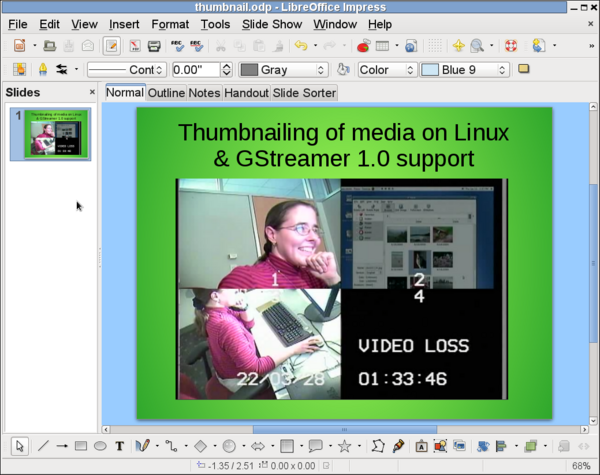600x475 pixels.
Task: Switch to the Normal view tab
Action: [x=125, y=93]
